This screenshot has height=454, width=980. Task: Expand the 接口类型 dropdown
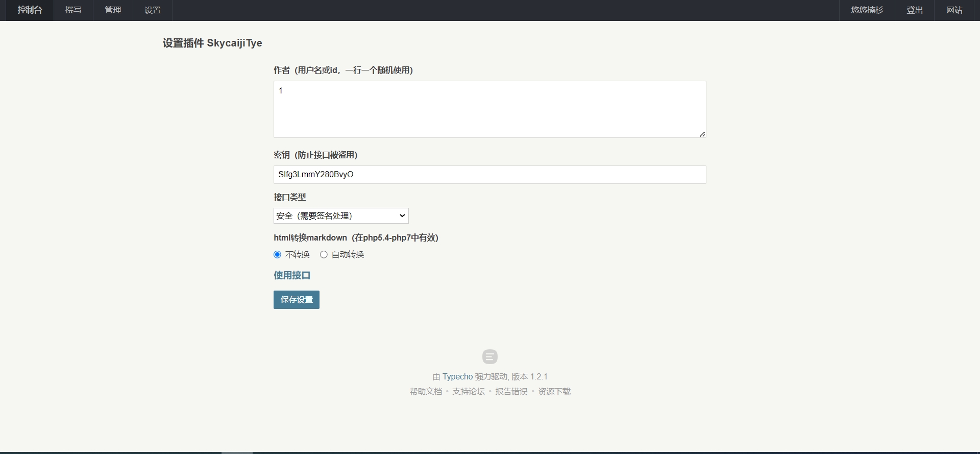point(341,216)
